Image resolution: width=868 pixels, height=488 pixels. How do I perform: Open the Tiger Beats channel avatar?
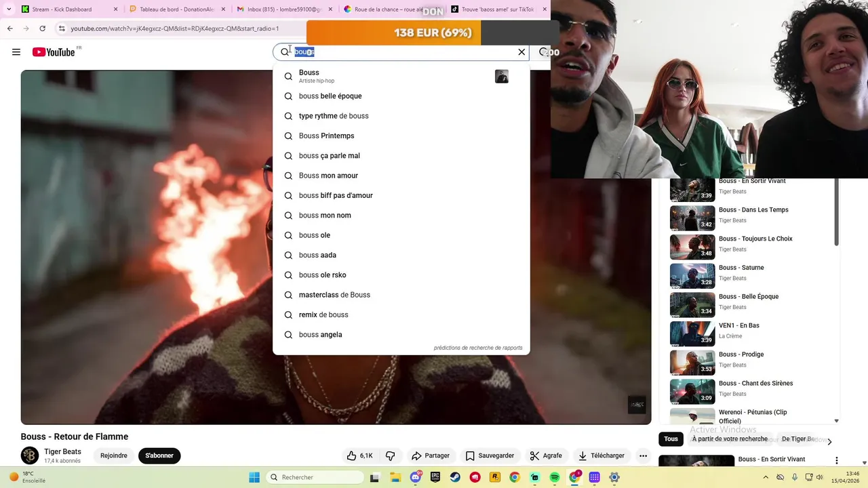pyautogui.click(x=30, y=455)
